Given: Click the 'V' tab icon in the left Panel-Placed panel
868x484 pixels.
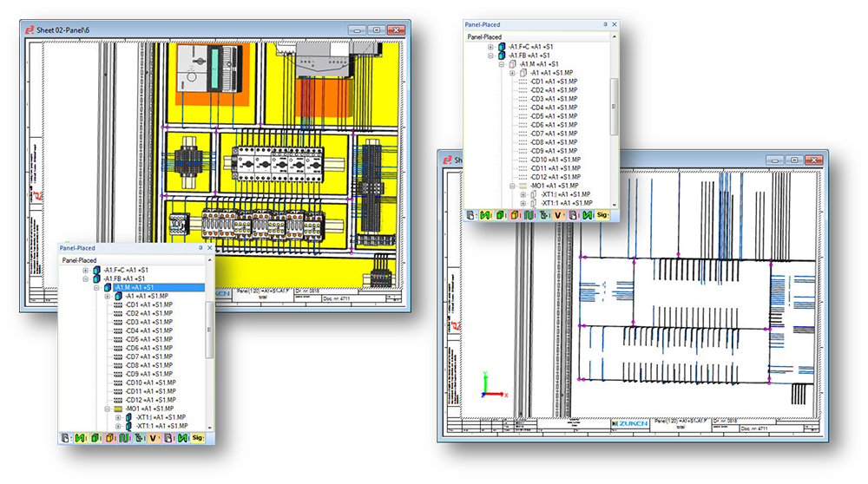Looking at the screenshot, I should click(x=153, y=438).
